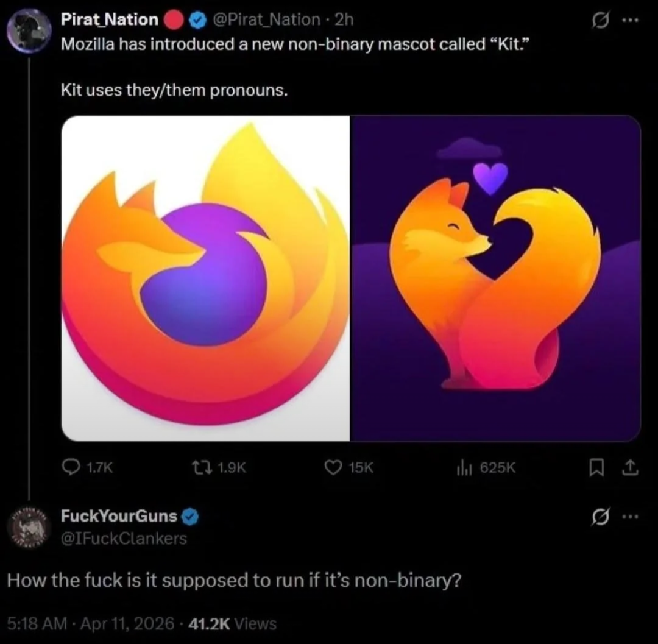This screenshot has width=658, height=644.
Task: Open view analytics showing 625K
Action: click(462, 468)
